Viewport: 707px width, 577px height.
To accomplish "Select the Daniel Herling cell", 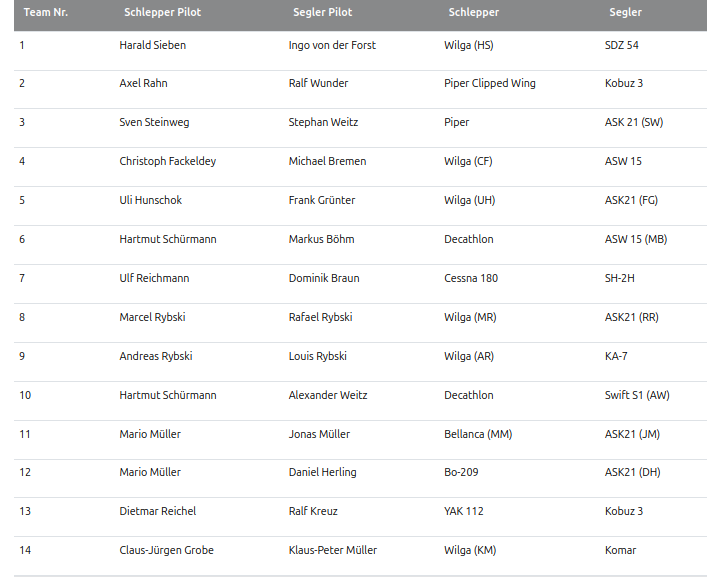I will 322,473.
